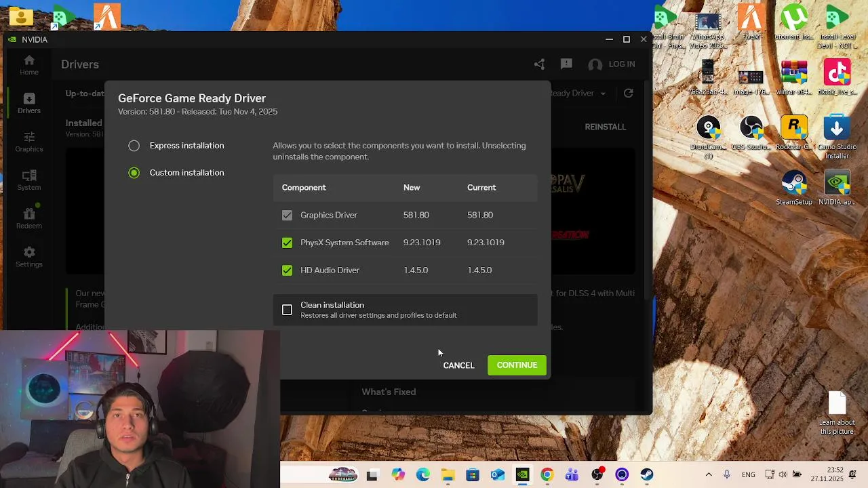Click REINSTALL in the Drivers page
This screenshot has height=488, width=868.
606,127
